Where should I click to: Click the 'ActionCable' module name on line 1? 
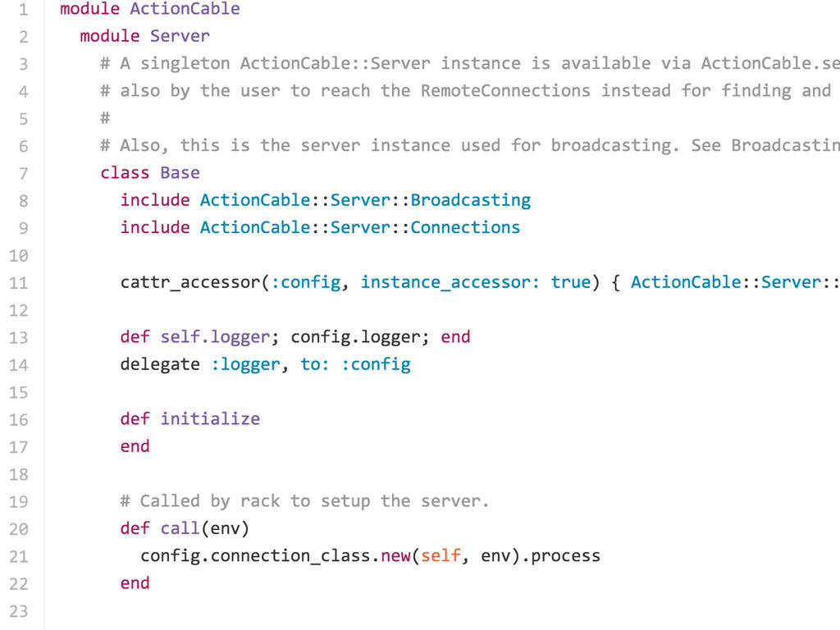click(185, 9)
